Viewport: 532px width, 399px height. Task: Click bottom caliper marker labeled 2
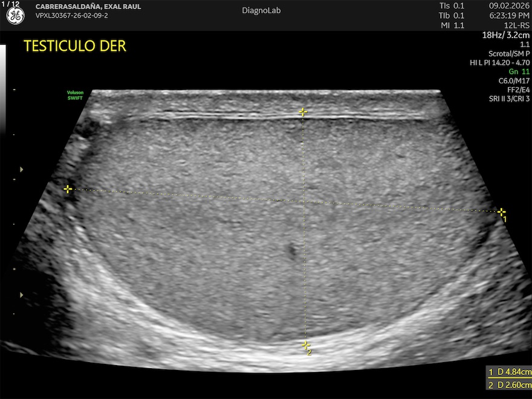click(x=306, y=345)
